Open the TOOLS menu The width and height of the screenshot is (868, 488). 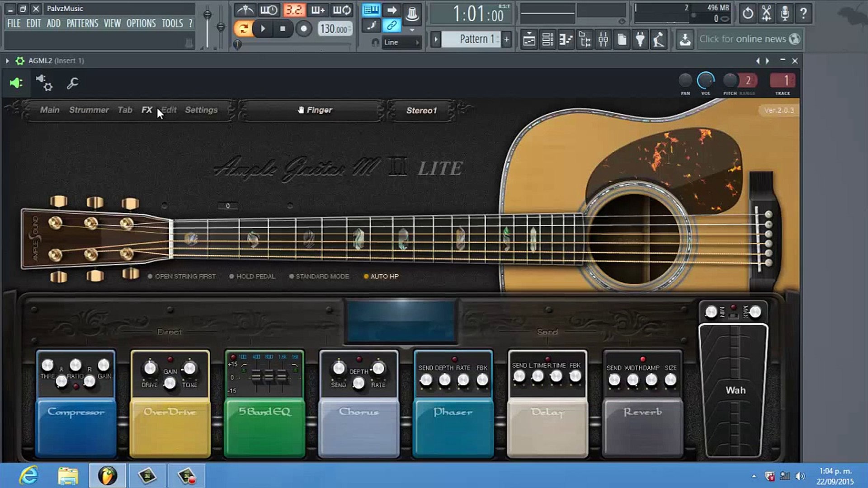[172, 23]
